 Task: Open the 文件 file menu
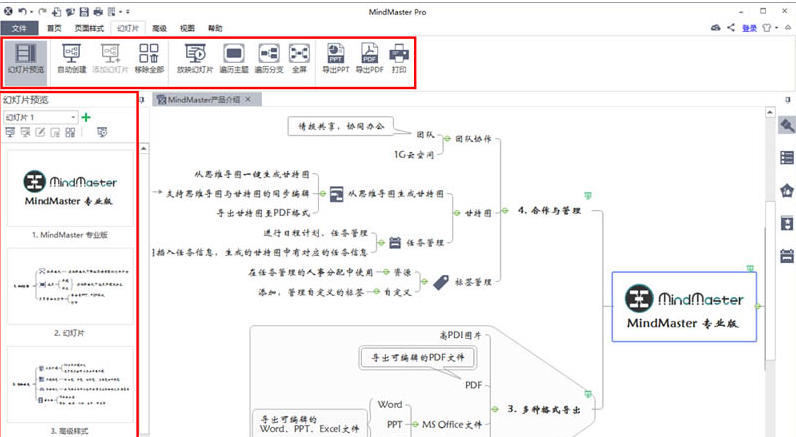click(19, 28)
